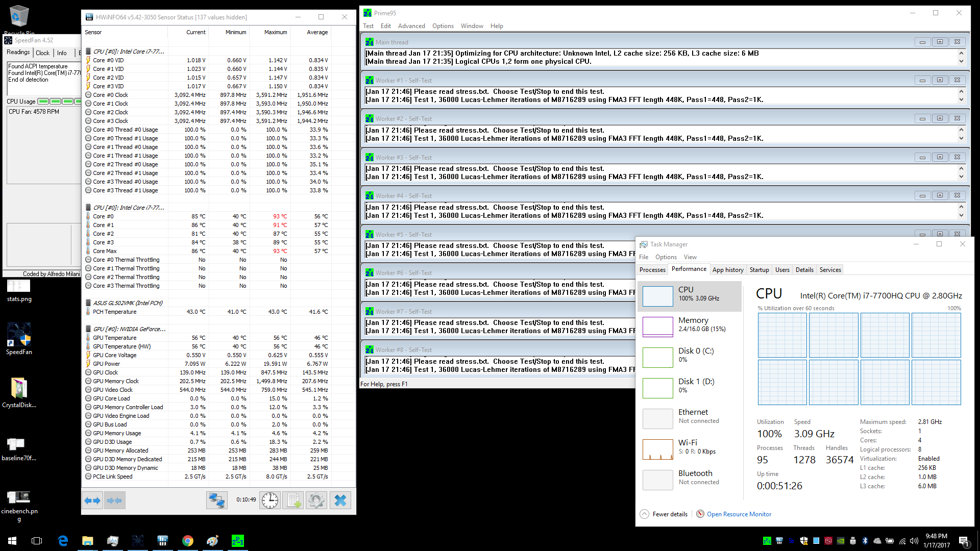
Task: Open Prime95 Test menu
Action: pyautogui.click(x=368, y=26)
